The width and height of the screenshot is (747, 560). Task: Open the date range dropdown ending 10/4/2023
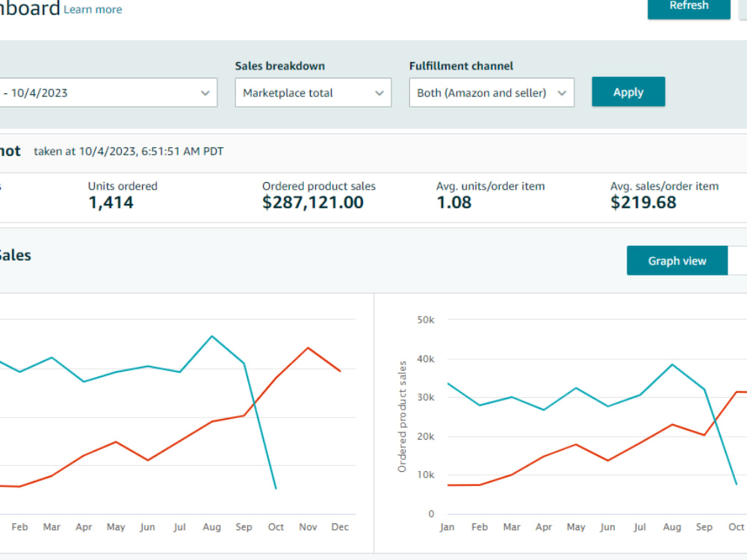(108, 93)
